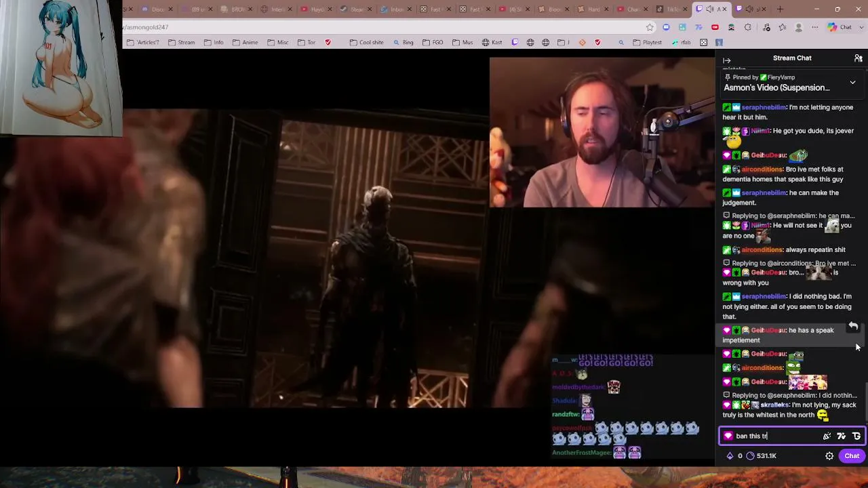
Task: Expand the pinned Asmon's Video message
Action: click(852, 83)
